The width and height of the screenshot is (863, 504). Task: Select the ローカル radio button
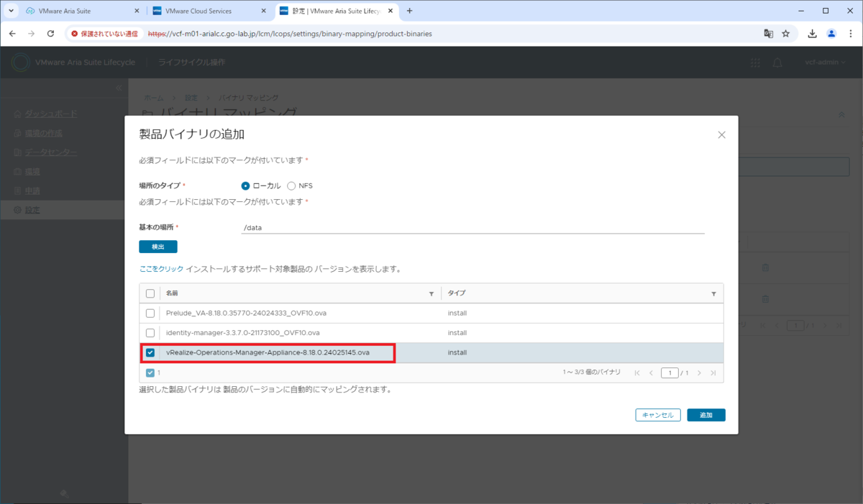pyautogui.click(x=245, y=185)
